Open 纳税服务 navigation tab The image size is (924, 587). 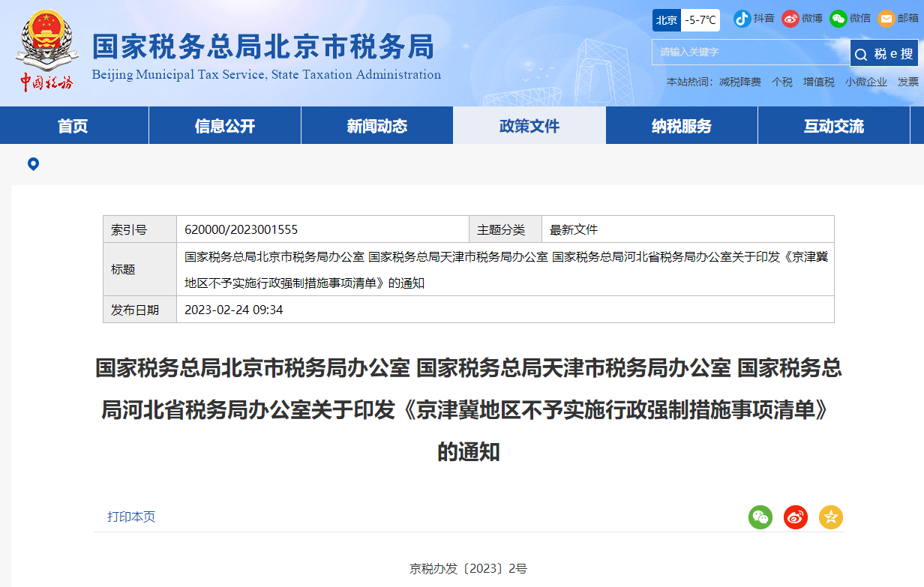pos(682,126)
